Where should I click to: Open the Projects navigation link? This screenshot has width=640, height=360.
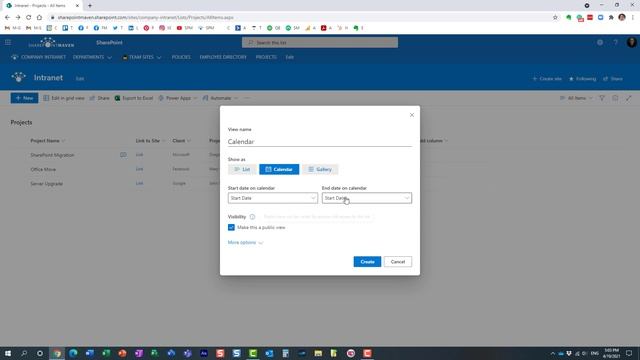(x=266, y=57)
